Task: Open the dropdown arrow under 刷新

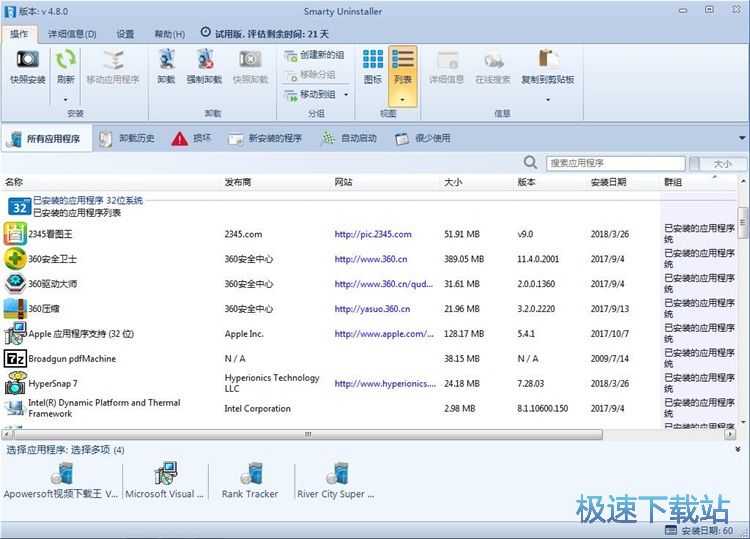Action: pos(66,99)
